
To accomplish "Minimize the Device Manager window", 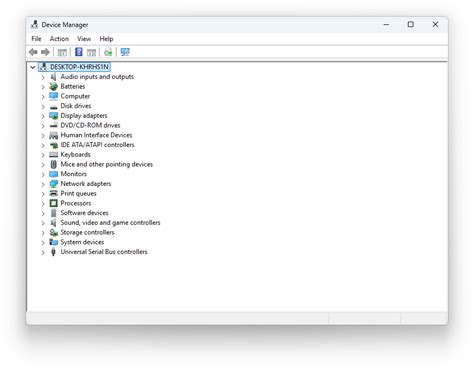I will [x=386, y=25].
